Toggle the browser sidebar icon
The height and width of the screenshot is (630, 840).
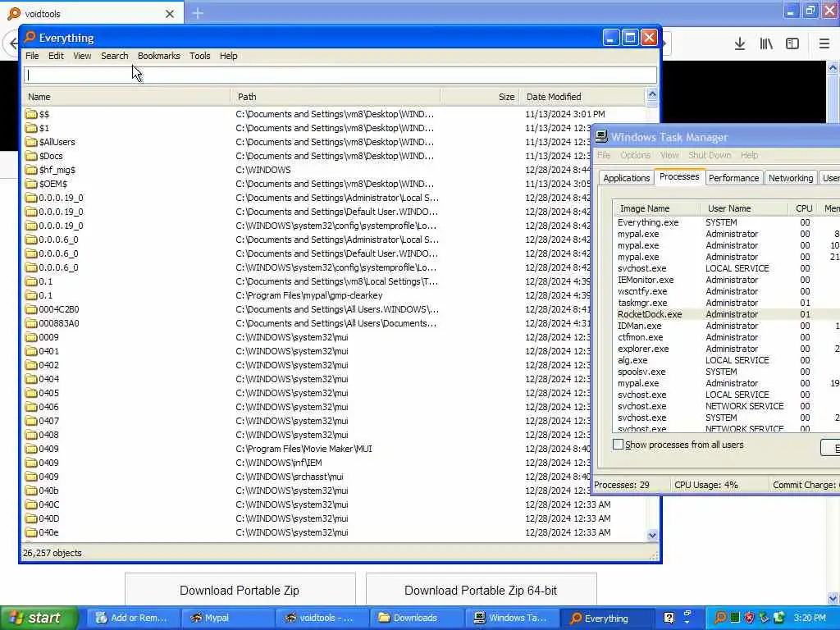(792, 43)
